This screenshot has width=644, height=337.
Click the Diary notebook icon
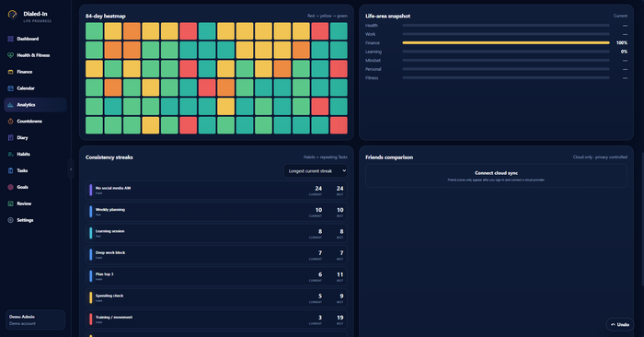click(x=10, y=138)
